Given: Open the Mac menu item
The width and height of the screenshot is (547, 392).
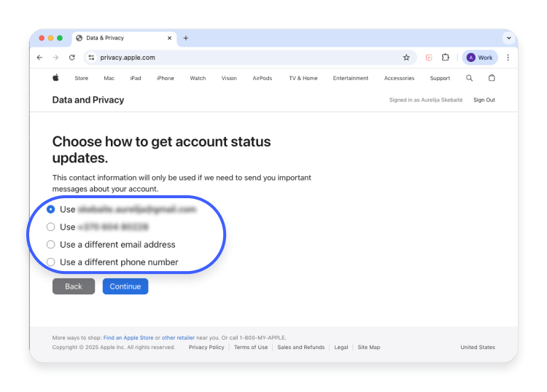Looking at the screenshot, I should coord(109,79).
